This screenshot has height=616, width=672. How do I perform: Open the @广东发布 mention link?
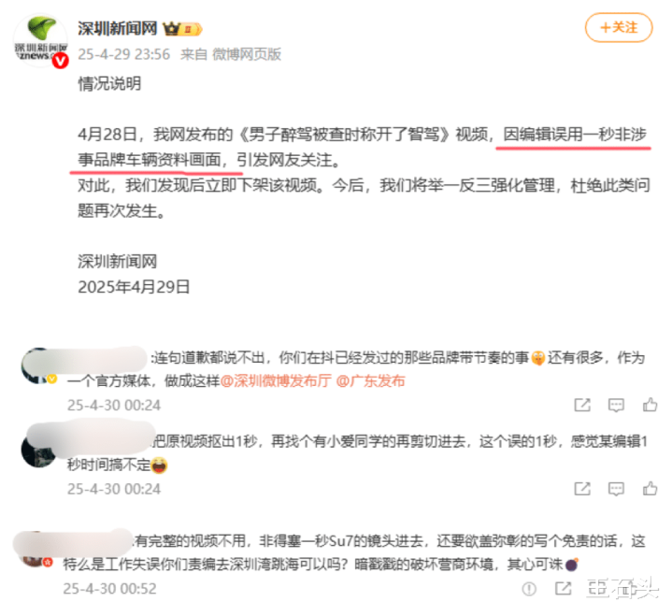point(370,380)
